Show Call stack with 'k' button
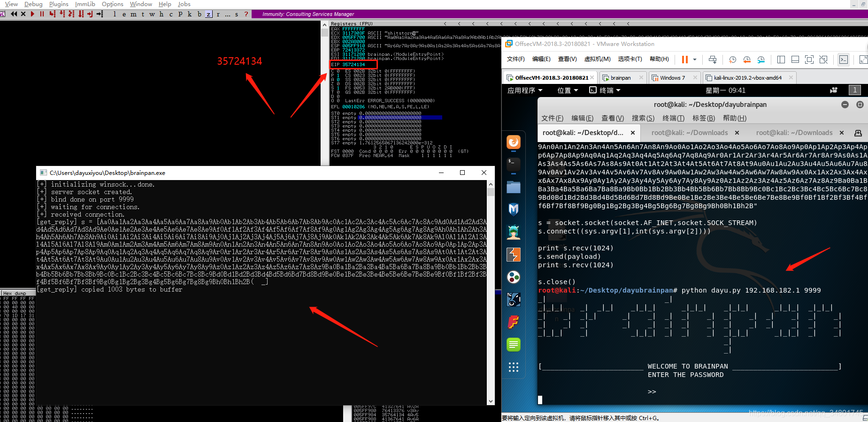The height and width of the screenshot is (422, 868). pyautogui.click(x=190, y=14)
